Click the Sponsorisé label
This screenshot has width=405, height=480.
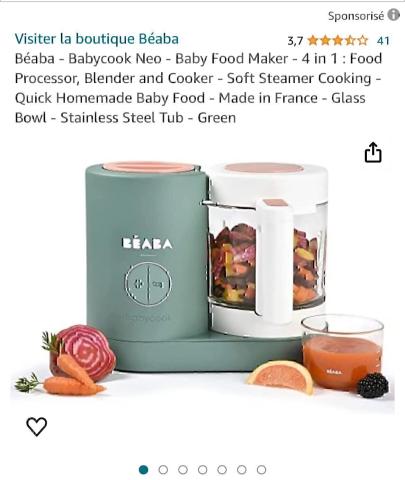[x=356, y=16]
